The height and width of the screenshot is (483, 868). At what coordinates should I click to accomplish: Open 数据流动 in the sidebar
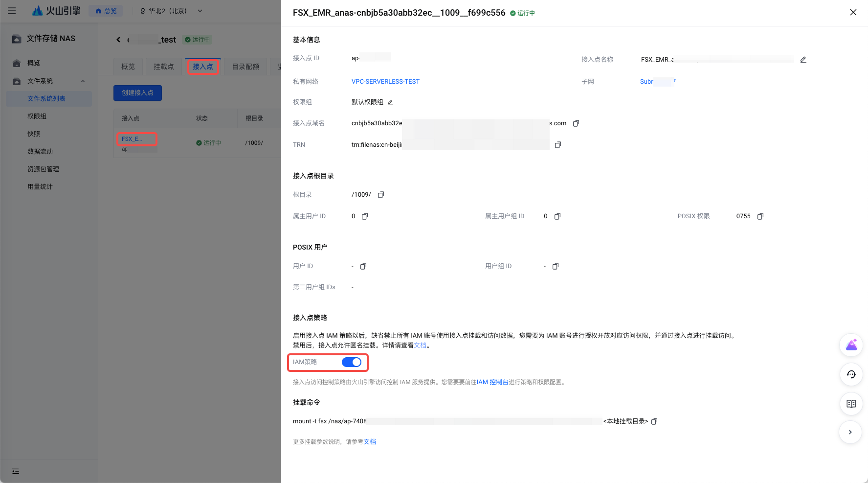pyautogui.click(x=40, y=152)
